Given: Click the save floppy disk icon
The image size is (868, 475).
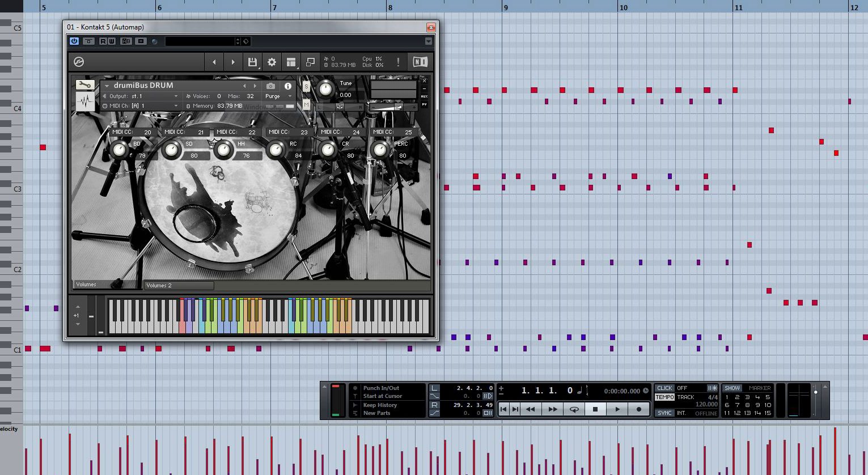Looking at the screenshot, I should tap(252, 62).
